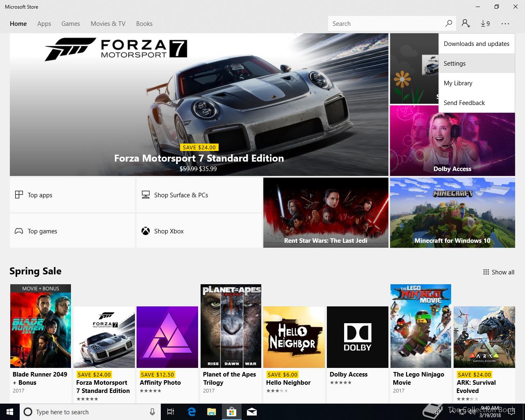Open the Minecraft for Windows 10 banner
525x420 pixels.
pyautogui.click(x=452, y=212)
